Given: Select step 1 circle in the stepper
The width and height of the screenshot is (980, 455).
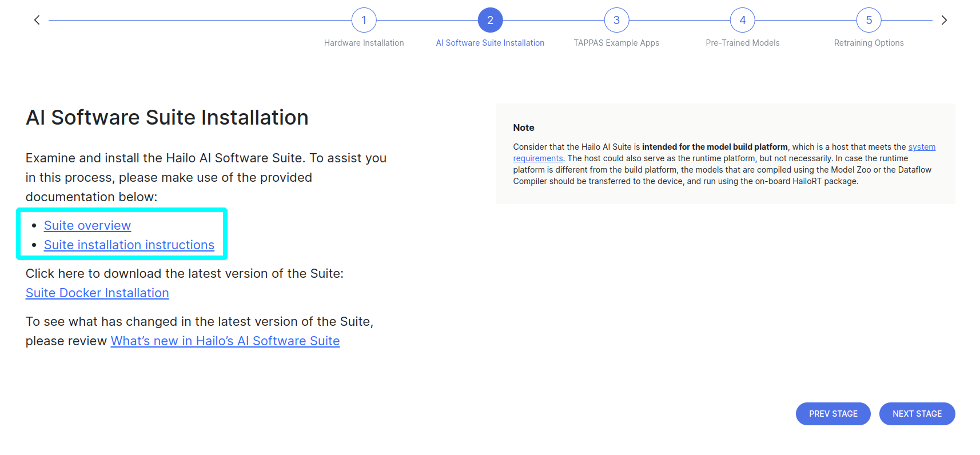Looking at the screenshot, I should tap(364, 21).
